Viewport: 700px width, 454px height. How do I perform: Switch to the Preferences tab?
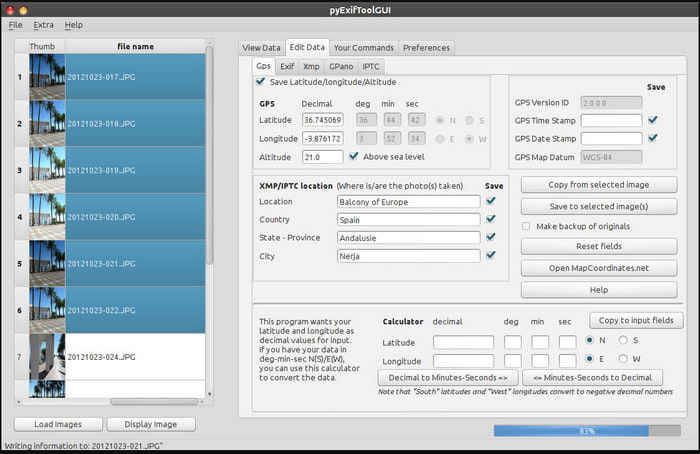coord(426,47)
